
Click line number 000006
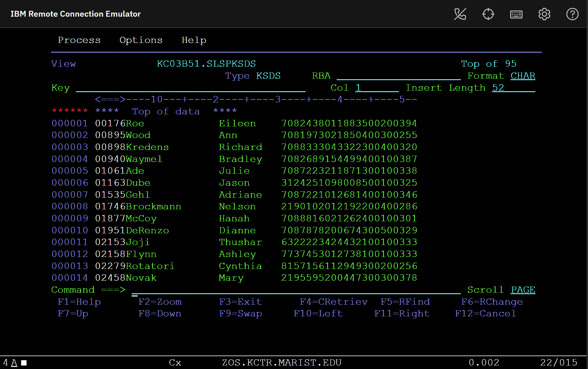(x=70, y=183)
